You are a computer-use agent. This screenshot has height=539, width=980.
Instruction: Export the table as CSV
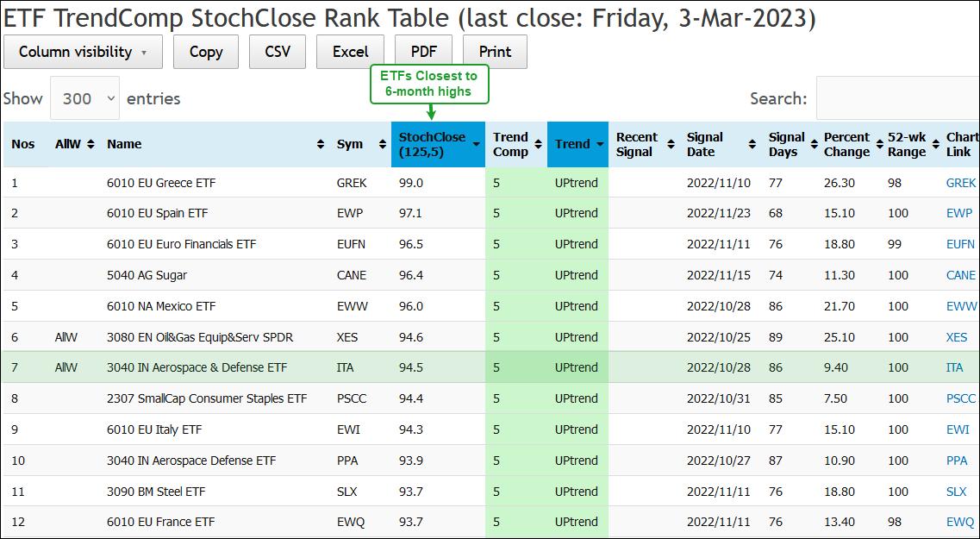pyautogui.click(x=278, y=52)
